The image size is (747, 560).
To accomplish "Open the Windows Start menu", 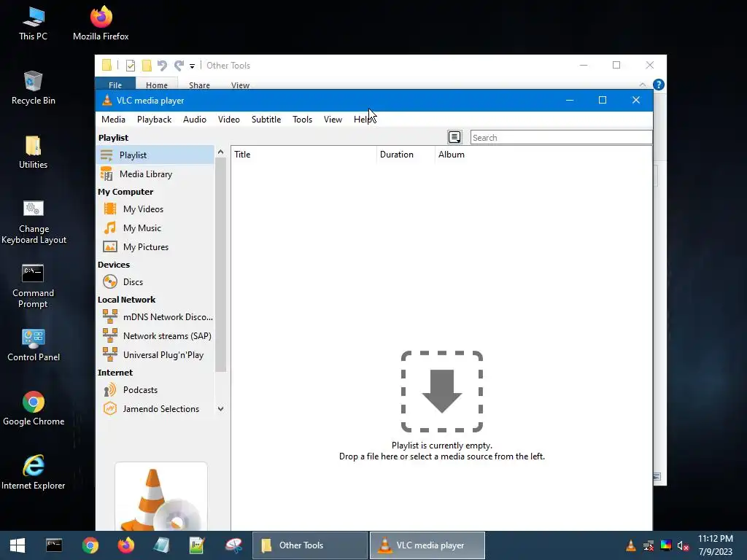I will coord(18,545).
